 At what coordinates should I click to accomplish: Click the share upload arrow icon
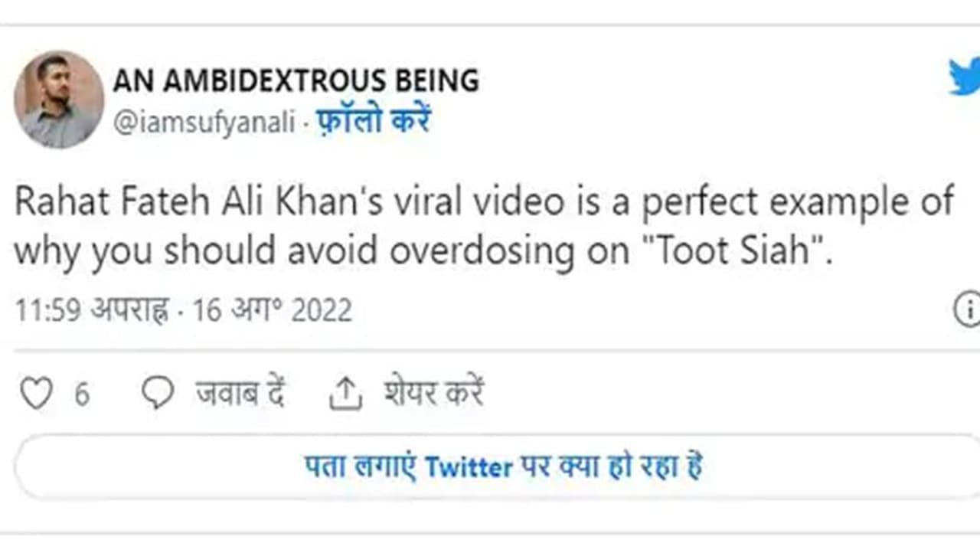coord(345,394)
